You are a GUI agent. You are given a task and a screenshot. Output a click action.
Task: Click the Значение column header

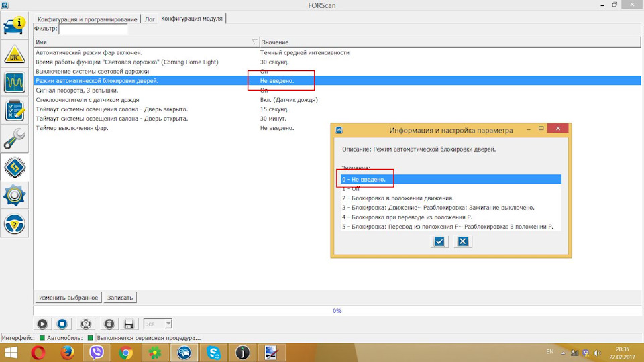[x=450, y=42]
